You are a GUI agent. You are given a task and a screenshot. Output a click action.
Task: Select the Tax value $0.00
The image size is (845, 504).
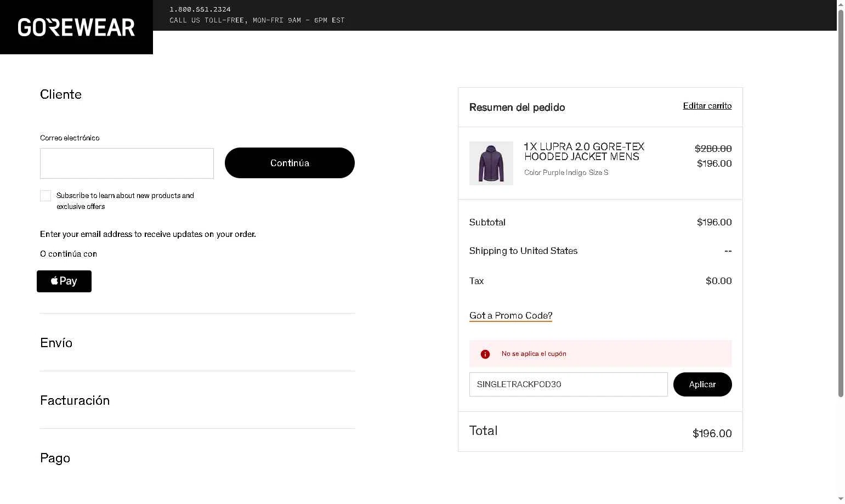click(x=719, y=281)
